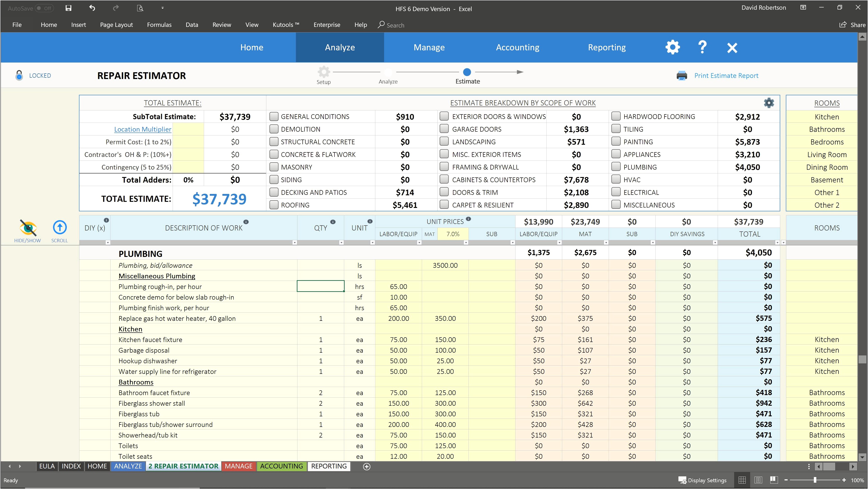Open the Kutools ribbon tab
This screenshot has height=489, width=868.
pos(286,25)
